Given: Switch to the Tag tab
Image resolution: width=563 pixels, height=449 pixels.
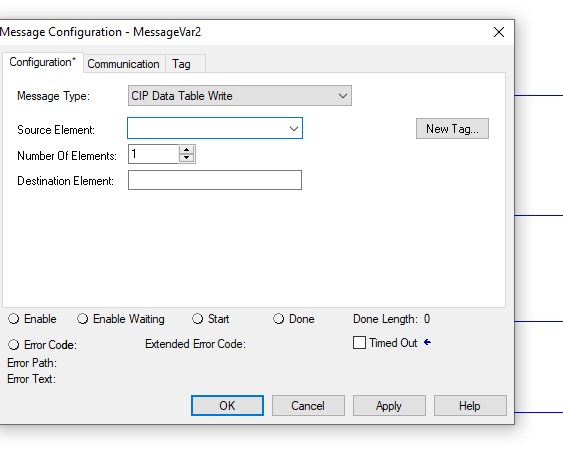Looking at the screenshot, I should point(182,64).
